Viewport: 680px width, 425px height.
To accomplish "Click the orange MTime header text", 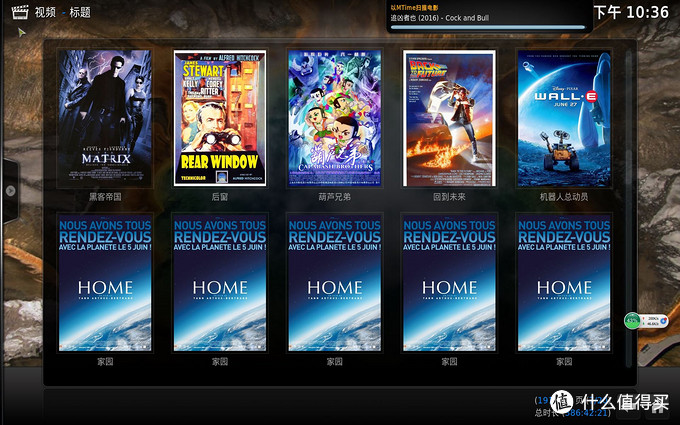I will [414, 7].
